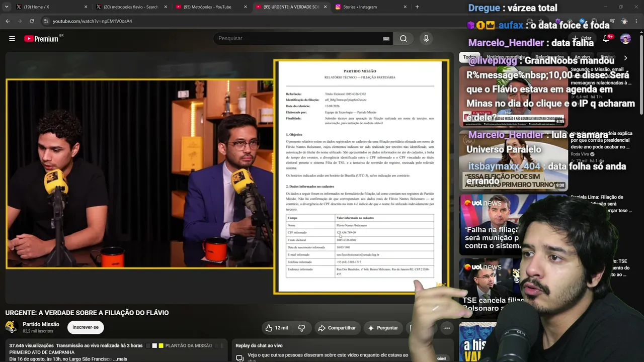Image resolution: width=644 pixels, height=362 pixels.
Task: Subscribe via the Inscrever-se button
Action: [86, 327]
